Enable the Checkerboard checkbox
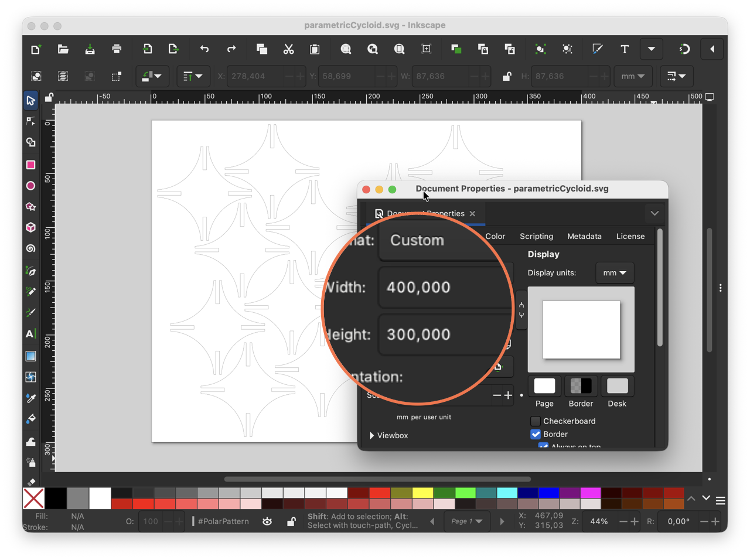Viewport: 750px width, 560px height. [536, 421]
